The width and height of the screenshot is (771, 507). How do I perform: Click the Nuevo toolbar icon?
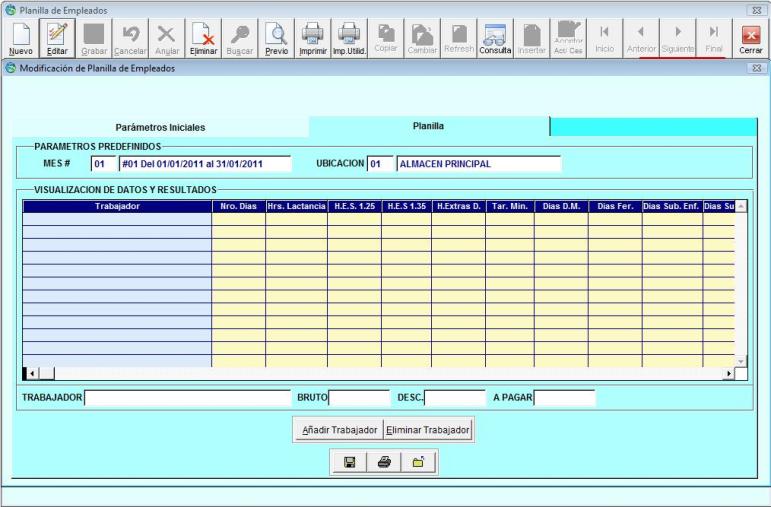click(x=21, y=39)
